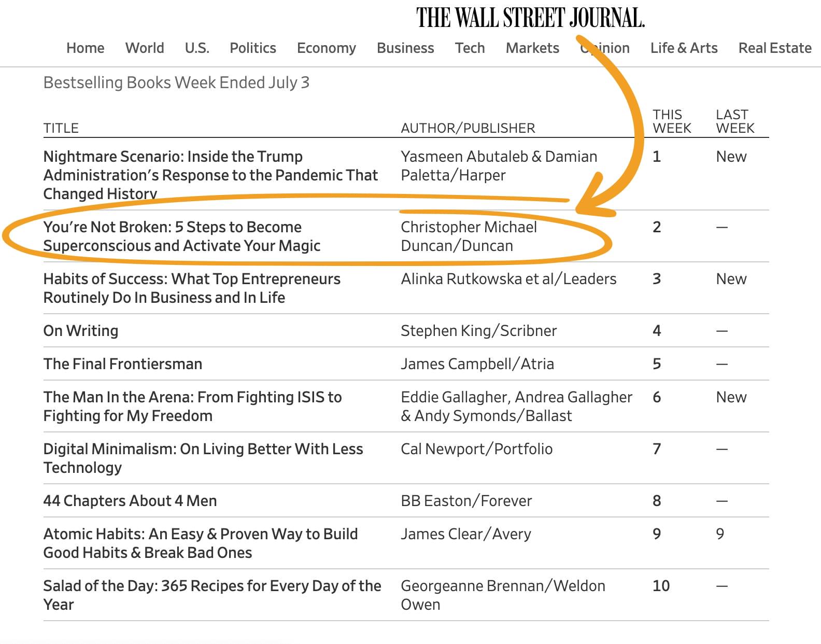Click the BB Easton/Forever author cell
This screenshot has width=821, height=644.
pos(466,501)
